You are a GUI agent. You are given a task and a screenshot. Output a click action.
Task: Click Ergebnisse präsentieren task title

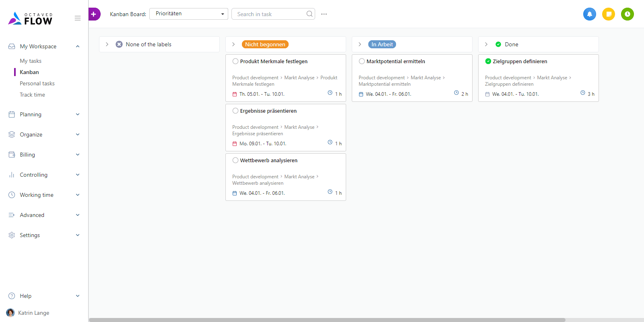[x=268, y=111]
